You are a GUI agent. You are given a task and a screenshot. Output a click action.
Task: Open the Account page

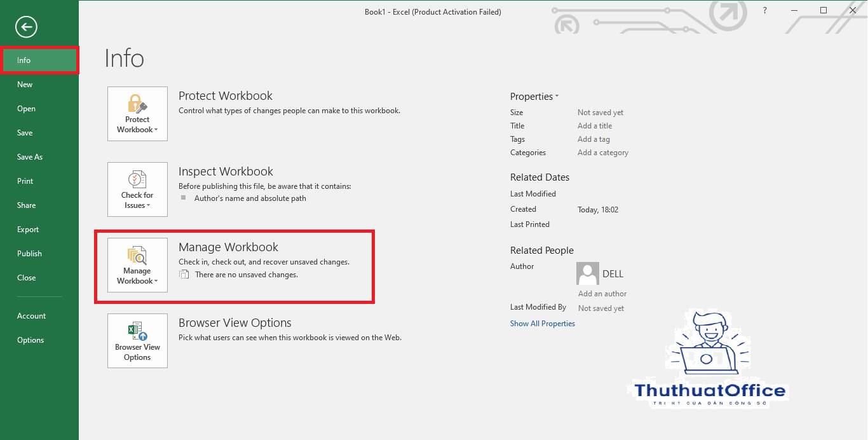click(39, 316)
